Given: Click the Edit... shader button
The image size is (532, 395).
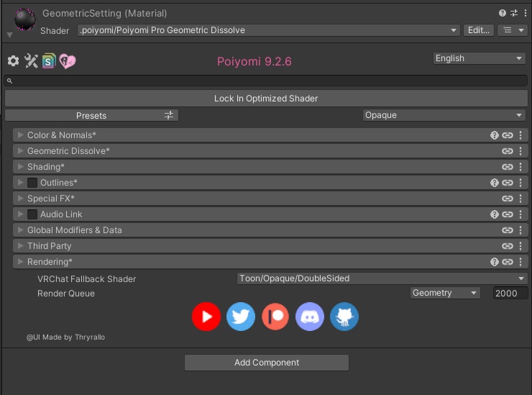Looking at the screenshot, I should tap(479, 30).
